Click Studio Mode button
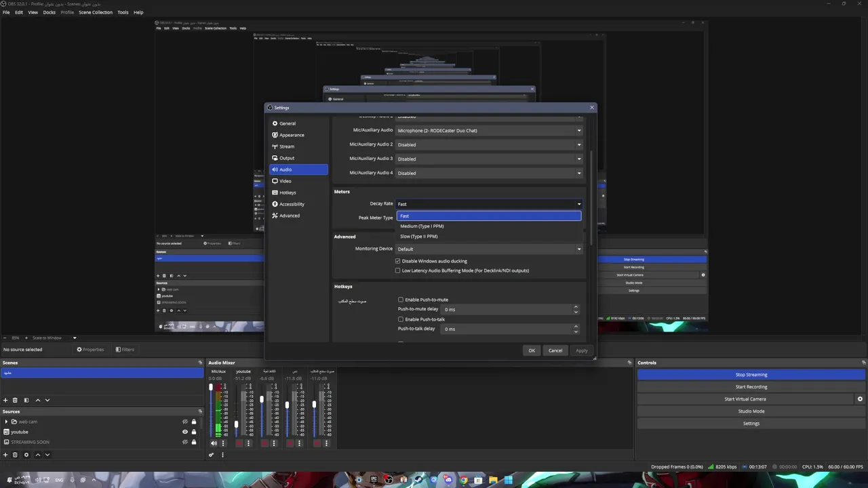The height and width of the screenshot is (488, 868). (751, 411)
